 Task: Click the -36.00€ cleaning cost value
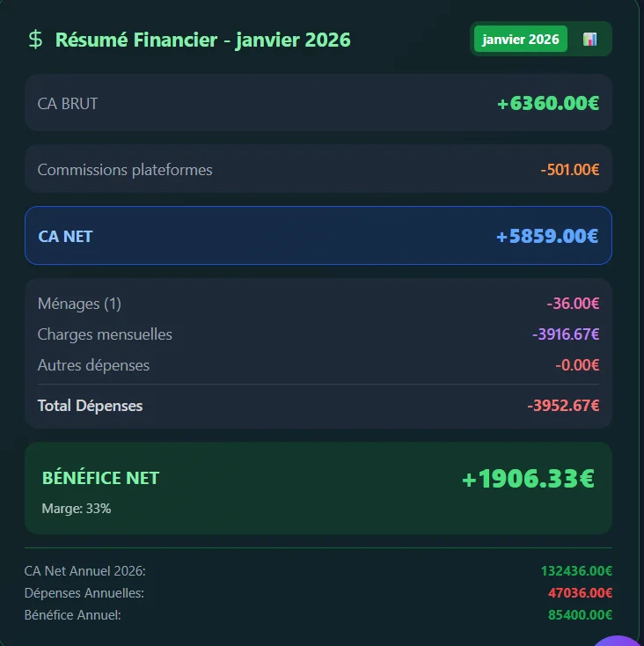tap(573, 304)
